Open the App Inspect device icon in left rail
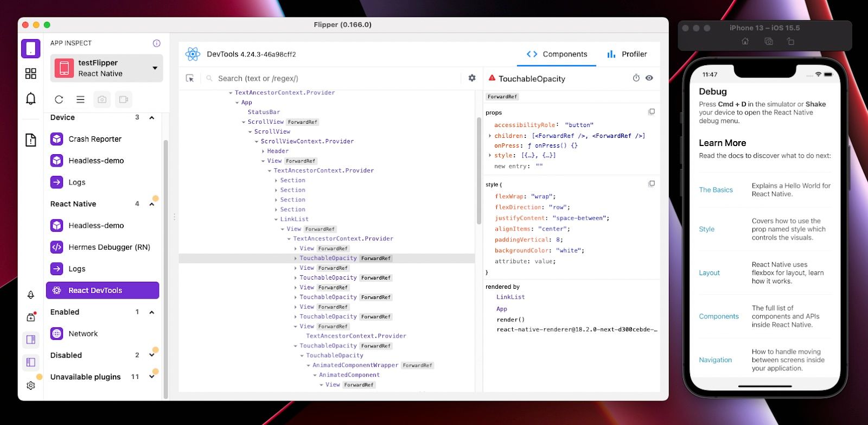The width and height of the screenshot is (868, 425). (31, 48)
